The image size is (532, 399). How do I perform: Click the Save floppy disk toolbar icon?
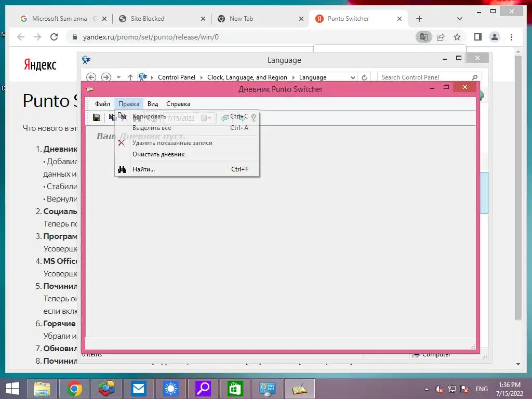(97, 117)
